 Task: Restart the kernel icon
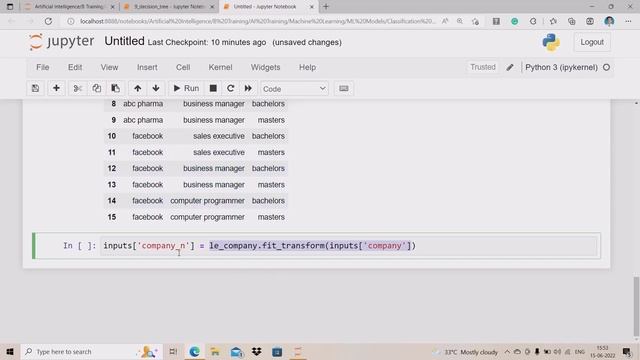click(x=231, y=88)
